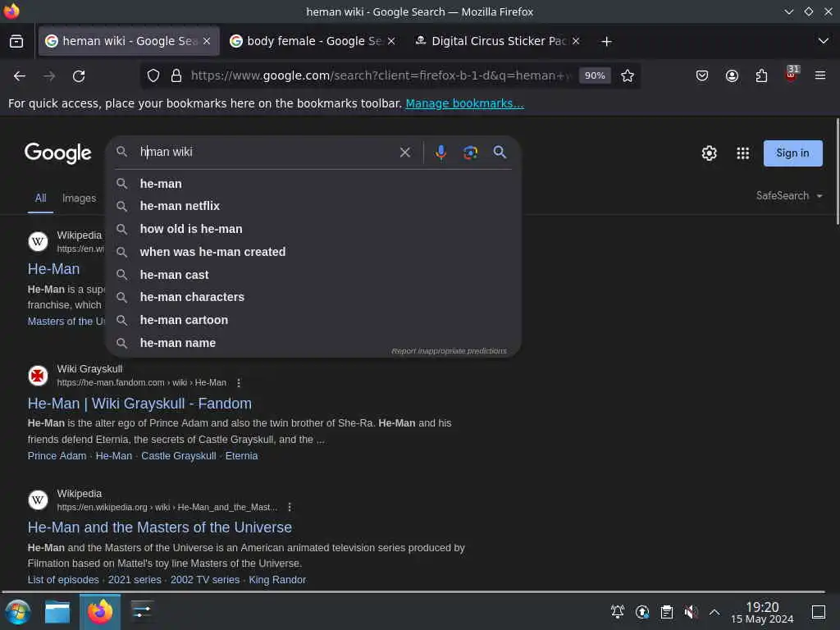The height and width of the screenshot is (630, 840).
Task: Click the extension icon with the 31 badge
Action: click(792, 74)
